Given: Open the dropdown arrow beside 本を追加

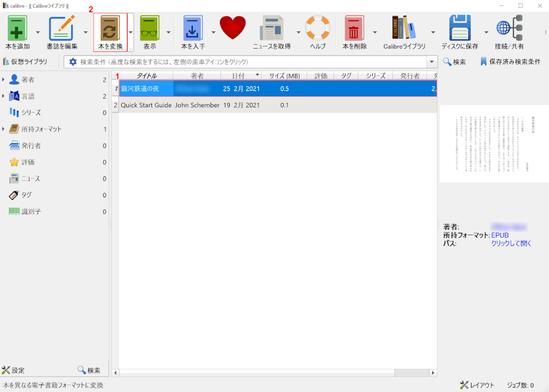Looking at the screenshot, I should click(38, 33).
